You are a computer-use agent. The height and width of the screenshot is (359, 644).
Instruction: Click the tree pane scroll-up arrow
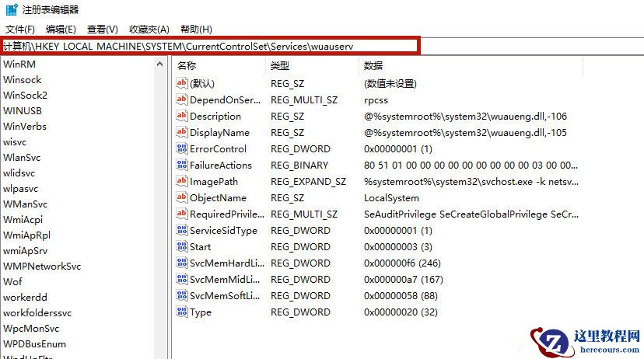click(x=159, y=64)
